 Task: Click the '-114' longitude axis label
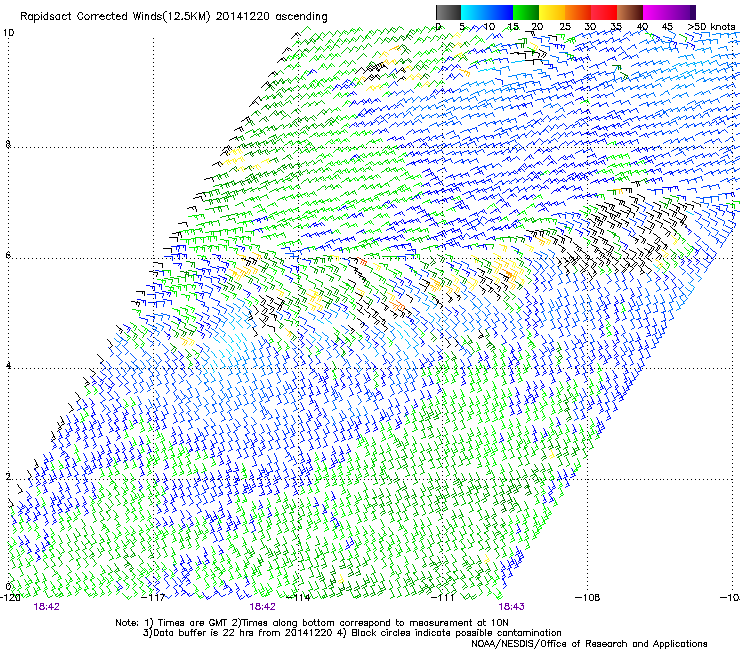coord(298,598)
